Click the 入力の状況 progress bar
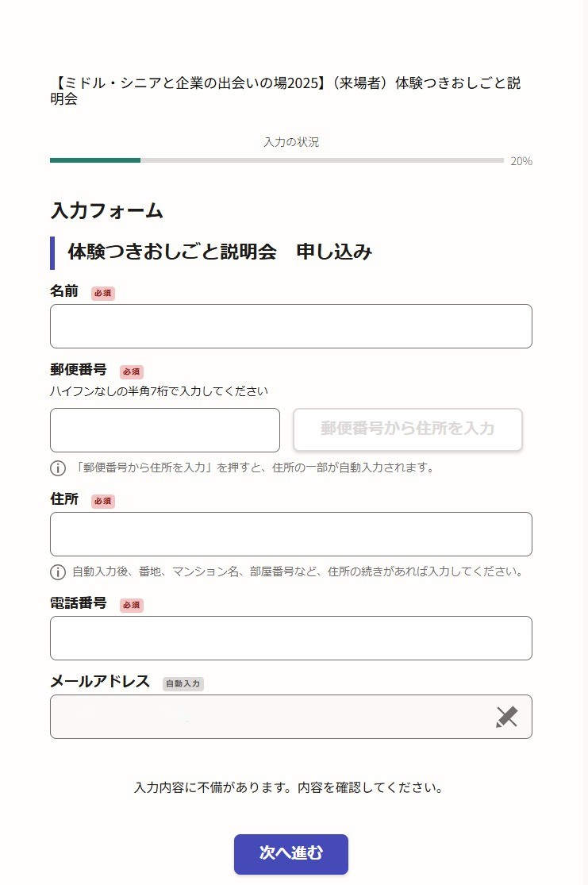Image resolution: width=588 pixels, height=885 pixels. coord(276,160)
